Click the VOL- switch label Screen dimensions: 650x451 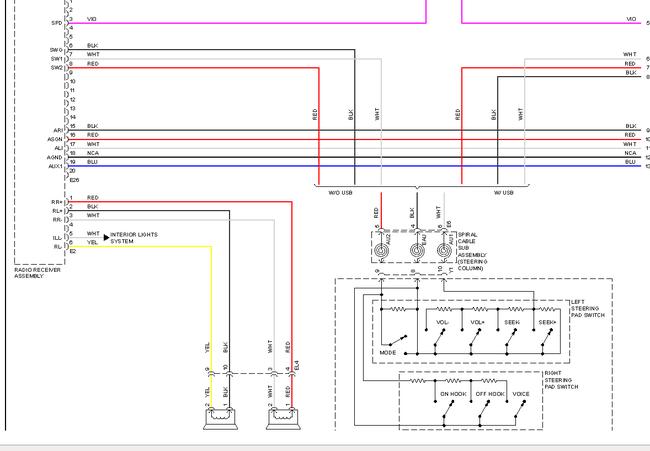tap(443, 322)
